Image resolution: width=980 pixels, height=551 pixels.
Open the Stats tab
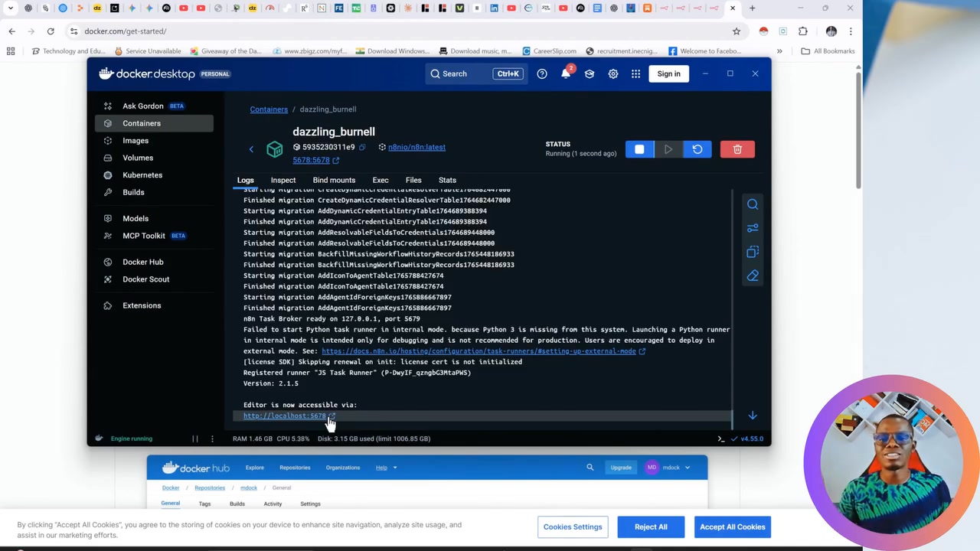[x=447, y=180]
